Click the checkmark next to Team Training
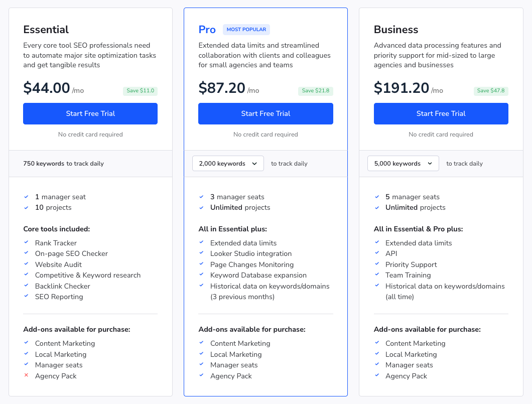 (x=376, y=275)
